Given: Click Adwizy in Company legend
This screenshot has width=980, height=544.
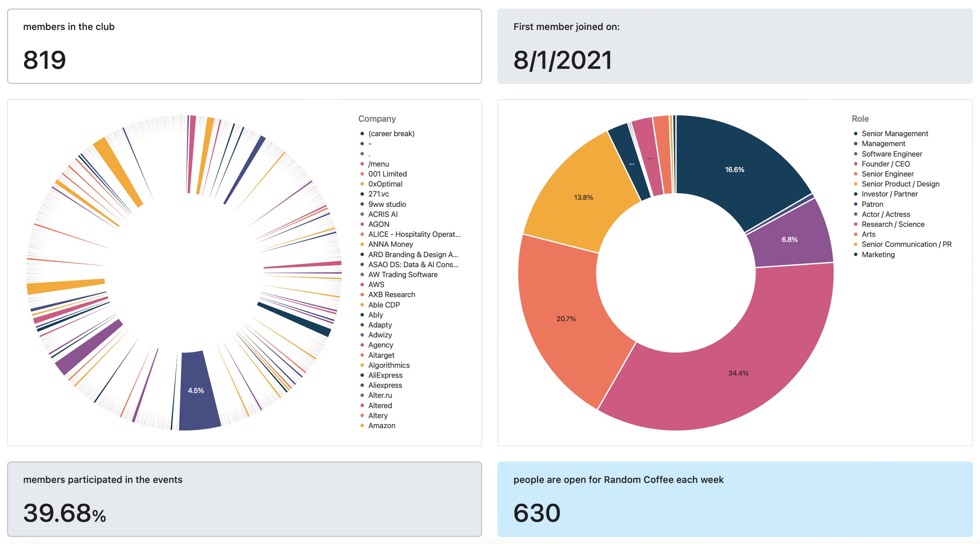Looking at the screenshot, I should point(376,335).
